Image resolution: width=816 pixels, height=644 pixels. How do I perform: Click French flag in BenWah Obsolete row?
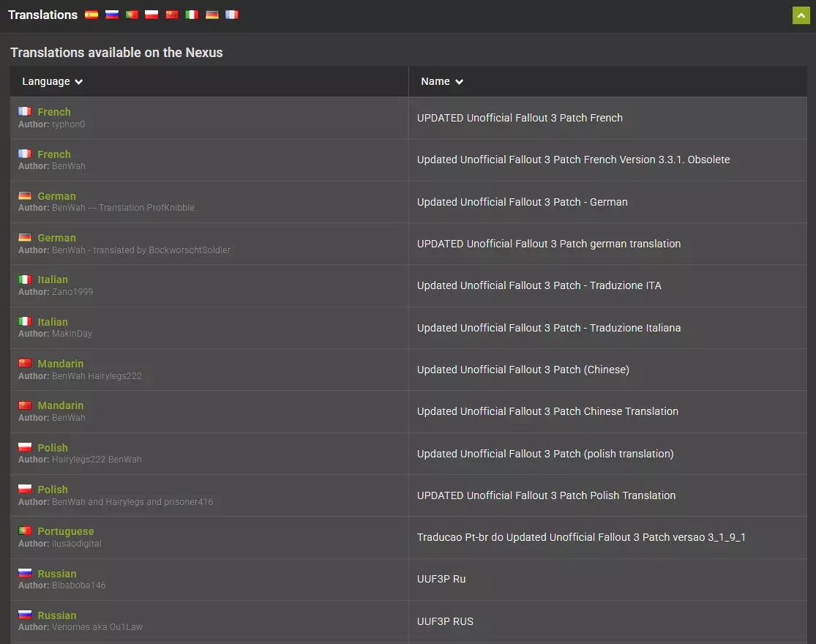pyautogui.click(x=25, y=154)
